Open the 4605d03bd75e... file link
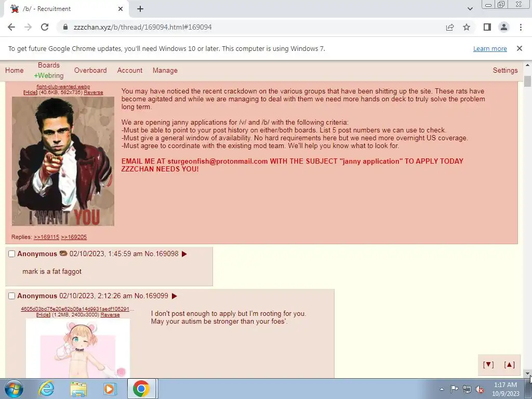The width and height of the screenshot is (532, 399). [x=77, y=309]
